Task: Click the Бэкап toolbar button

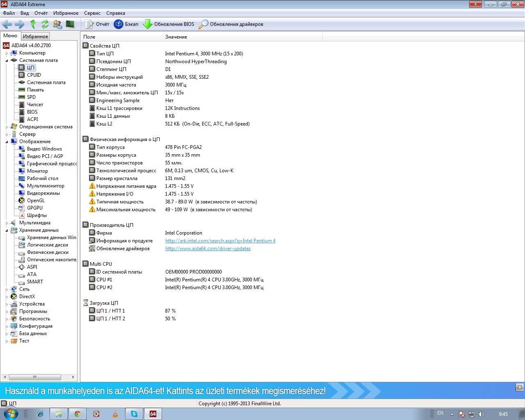Action: pos(126,24)
